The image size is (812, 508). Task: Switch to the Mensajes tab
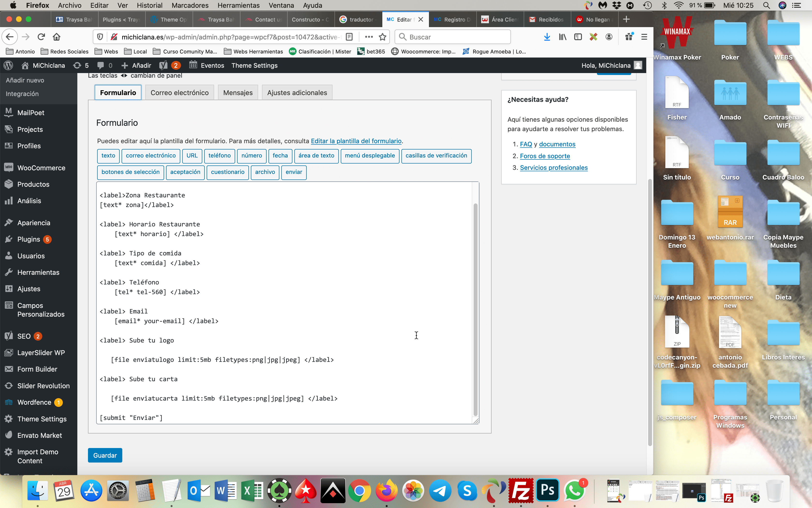(238, 93)
